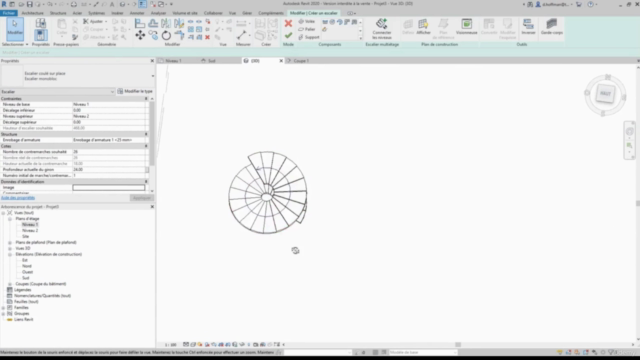Click the red delete X in Modifier panel

point(207,37)
